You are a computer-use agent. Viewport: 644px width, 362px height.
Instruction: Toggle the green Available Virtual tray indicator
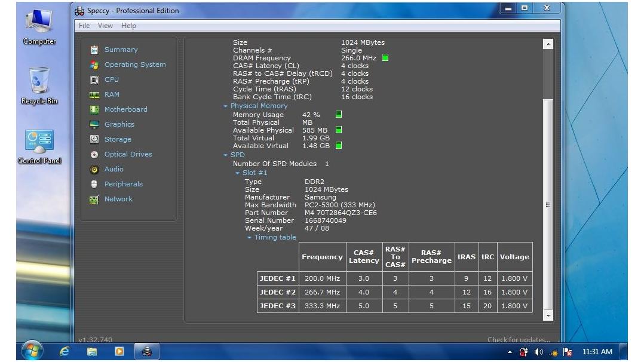[339, 146]
